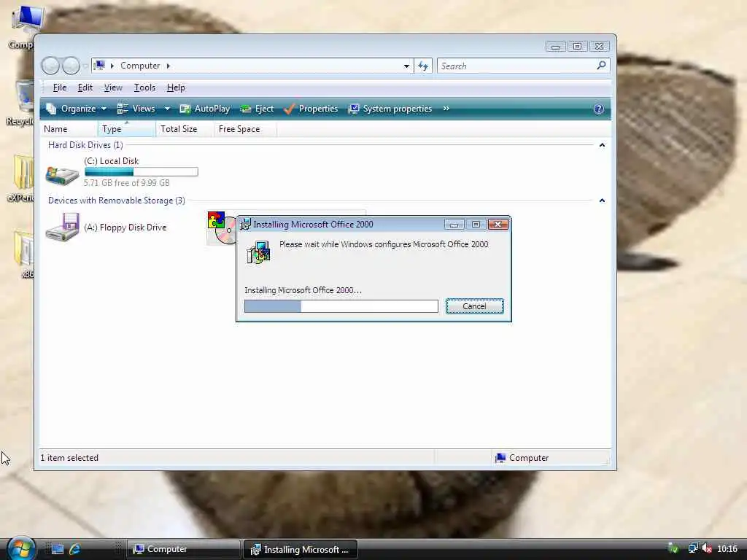This screenshot has height=560, width=747.
Task: Open the File menu
Action: pyautogui.click(x=60, y=87)
